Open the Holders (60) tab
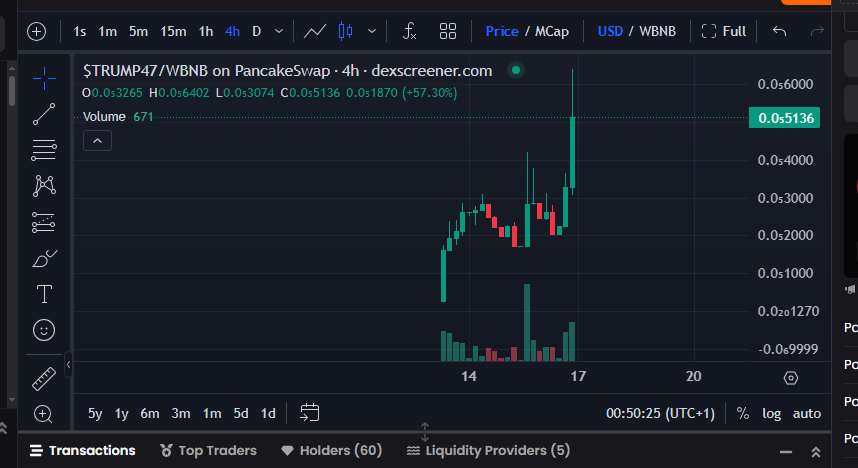Viewport: 858px width, 468px height. (331, 450)
